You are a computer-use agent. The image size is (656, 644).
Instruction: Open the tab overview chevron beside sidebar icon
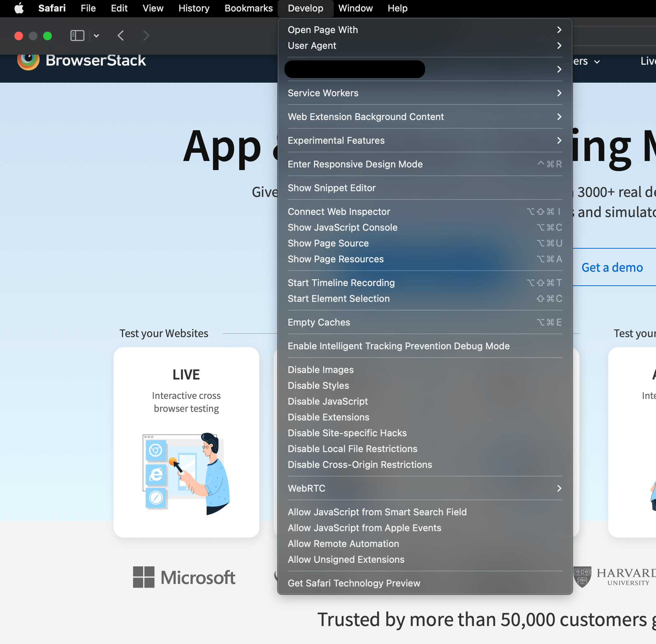click(x=96, y=36)
